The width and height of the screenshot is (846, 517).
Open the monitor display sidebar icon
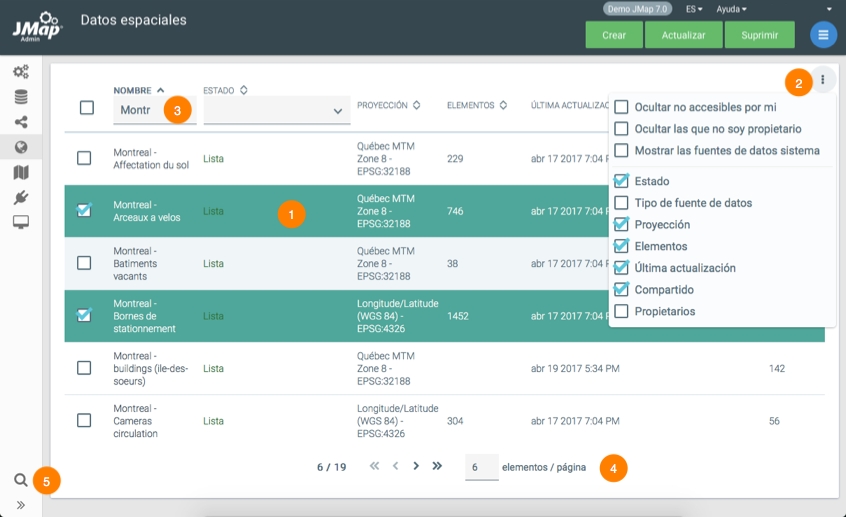21,221
